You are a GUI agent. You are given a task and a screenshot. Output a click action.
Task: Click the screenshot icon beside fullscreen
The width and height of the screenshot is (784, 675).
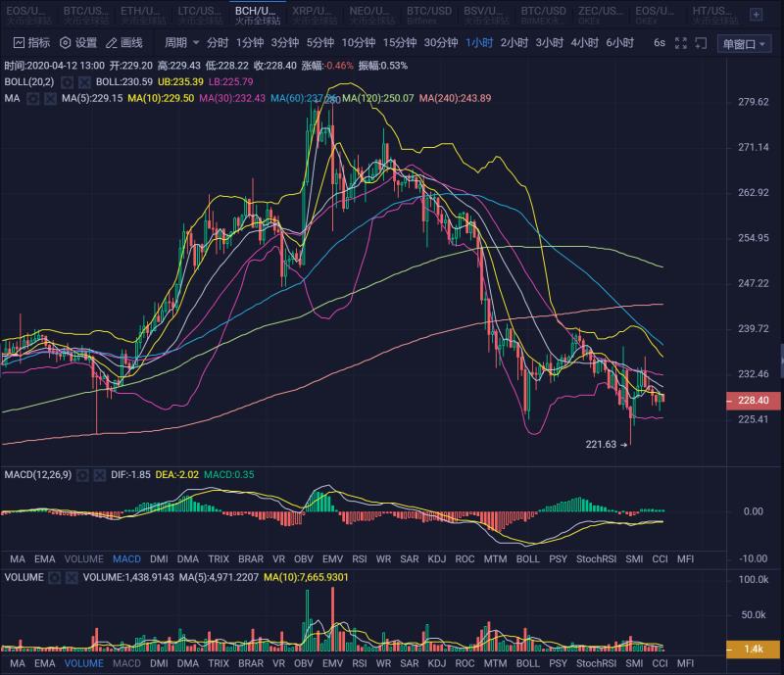click(701, 43)
